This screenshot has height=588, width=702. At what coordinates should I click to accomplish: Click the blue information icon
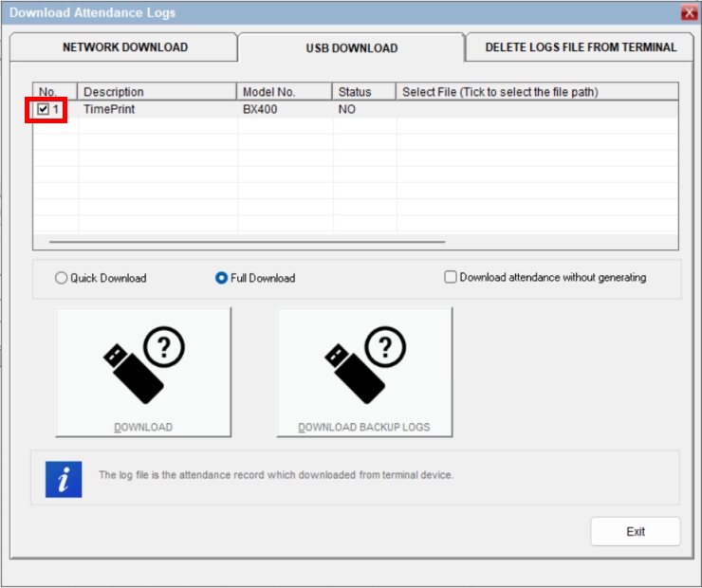(x=64, y=480)
